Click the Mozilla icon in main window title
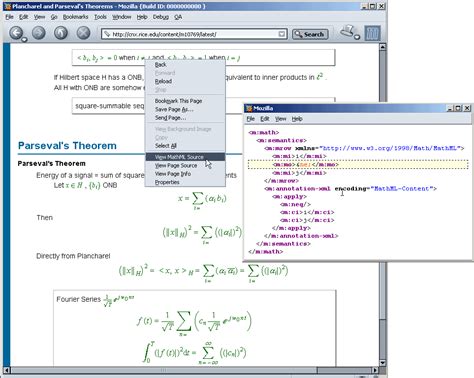 click(8, 6)
